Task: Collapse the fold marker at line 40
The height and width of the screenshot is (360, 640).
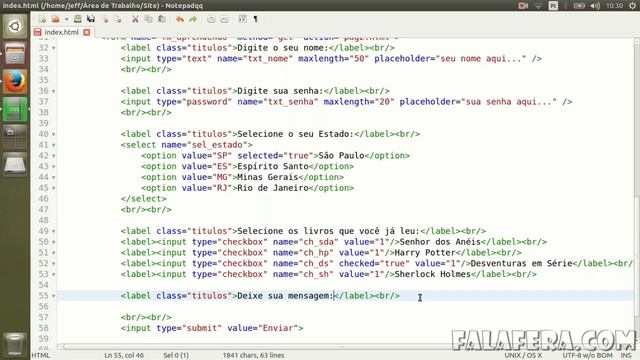Action: pos(53,134)
